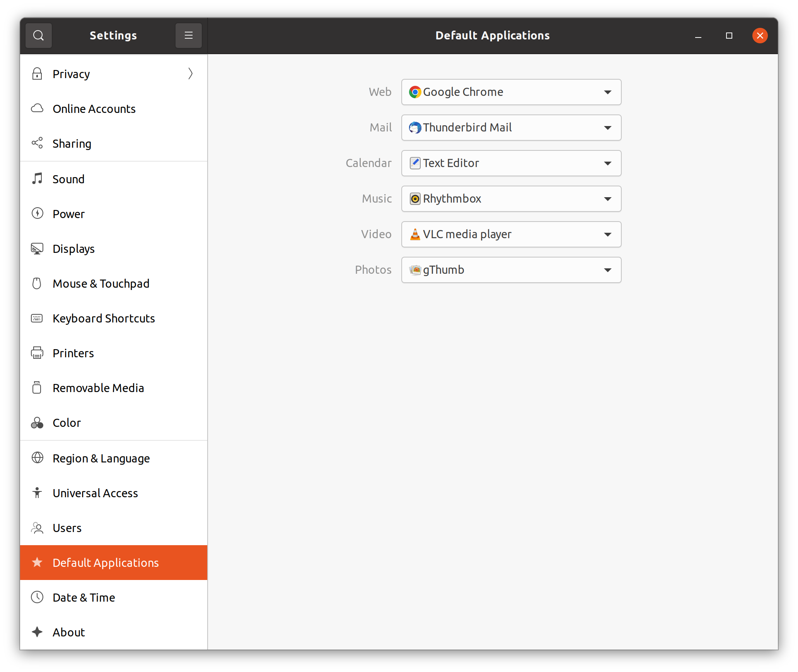The height and width of the screenshot is (672, 798).
Task: Change Video default from VLC media player
Action: (x=511, y=234)
